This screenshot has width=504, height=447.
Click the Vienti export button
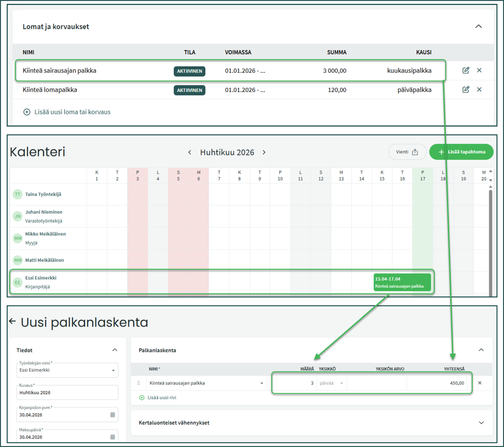(x=407, y=152)
